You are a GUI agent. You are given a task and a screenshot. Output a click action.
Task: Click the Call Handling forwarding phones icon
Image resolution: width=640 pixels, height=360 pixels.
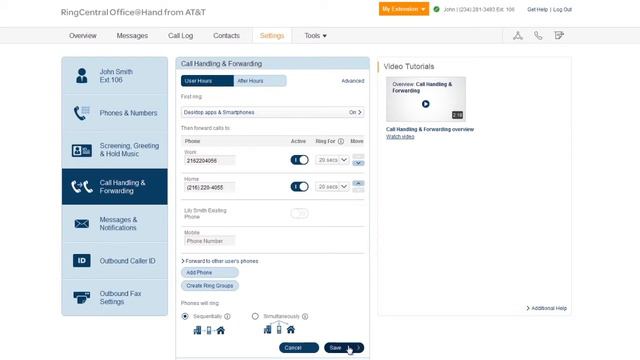(82, 187)
